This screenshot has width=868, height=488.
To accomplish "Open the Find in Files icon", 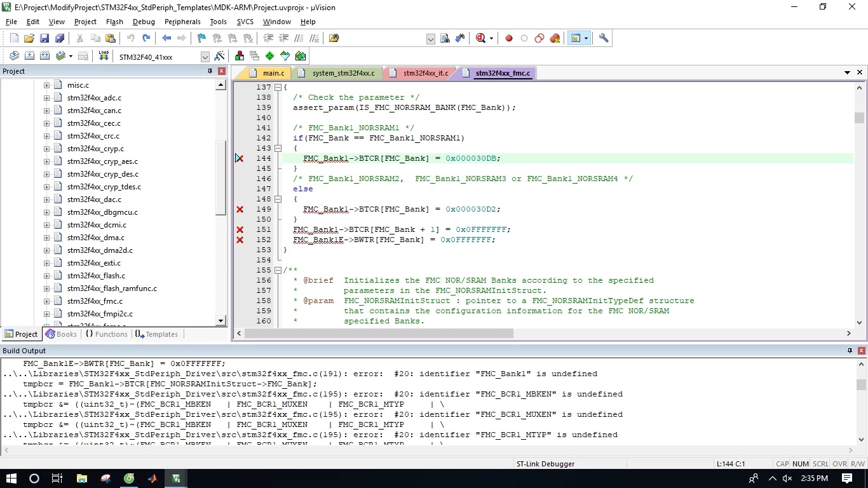I will point(334,38).
